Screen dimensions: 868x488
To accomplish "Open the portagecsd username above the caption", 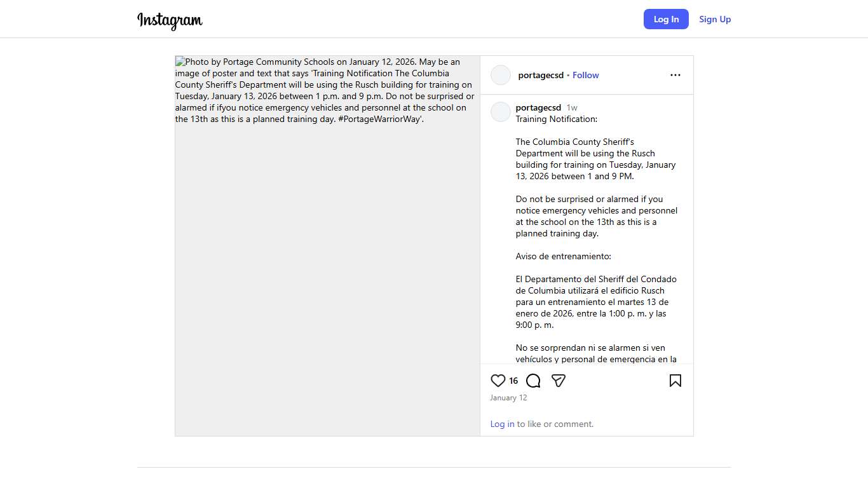I will tap(538, 107).
